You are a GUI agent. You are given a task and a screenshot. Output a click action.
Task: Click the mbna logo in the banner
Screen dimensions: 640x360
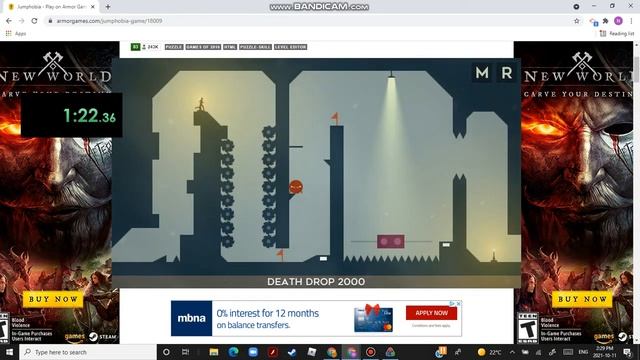tap(191, 318)
